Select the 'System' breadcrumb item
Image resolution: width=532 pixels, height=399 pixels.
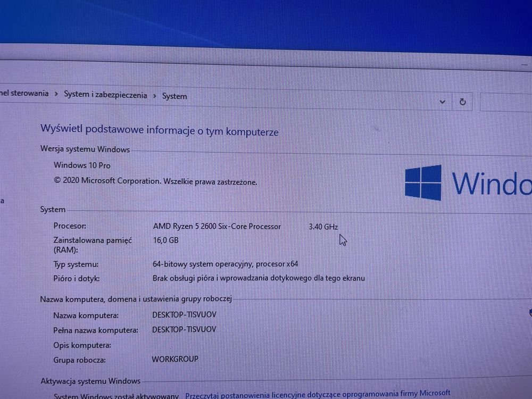pyautogui.click(x=174, y=96)
